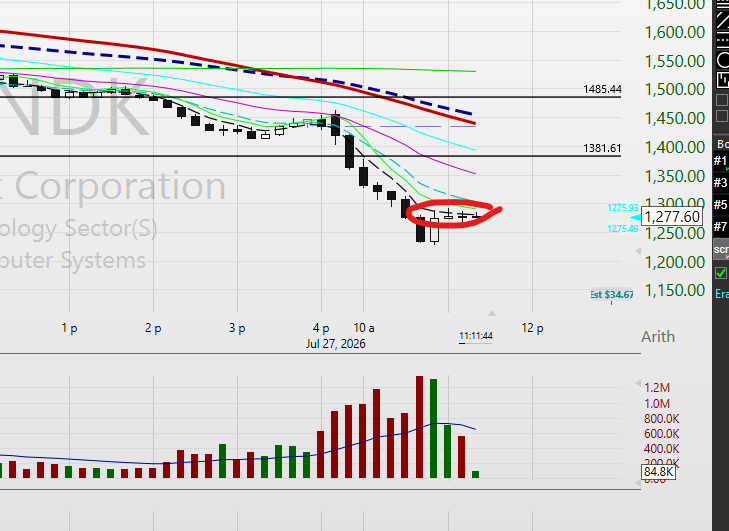The width and height of the screenshot is (729, 531).
Task: Click the 1 p time axis label
Action: tap(69, 328)
